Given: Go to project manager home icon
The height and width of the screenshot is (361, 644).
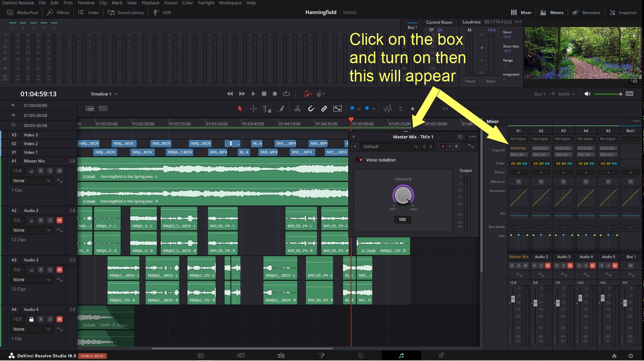Looking at the screenshot, I should (x=614, y=356).
